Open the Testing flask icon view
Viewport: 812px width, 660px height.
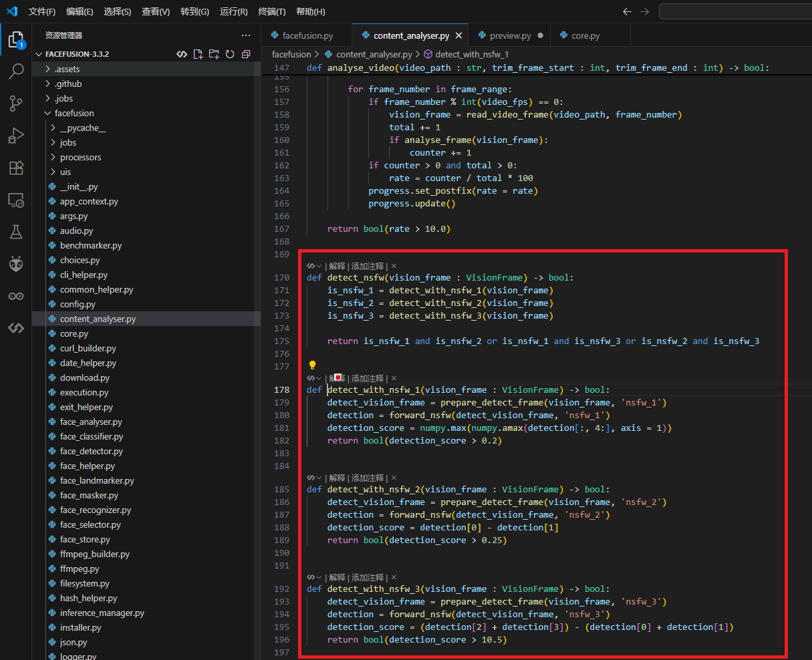[16, 232]
